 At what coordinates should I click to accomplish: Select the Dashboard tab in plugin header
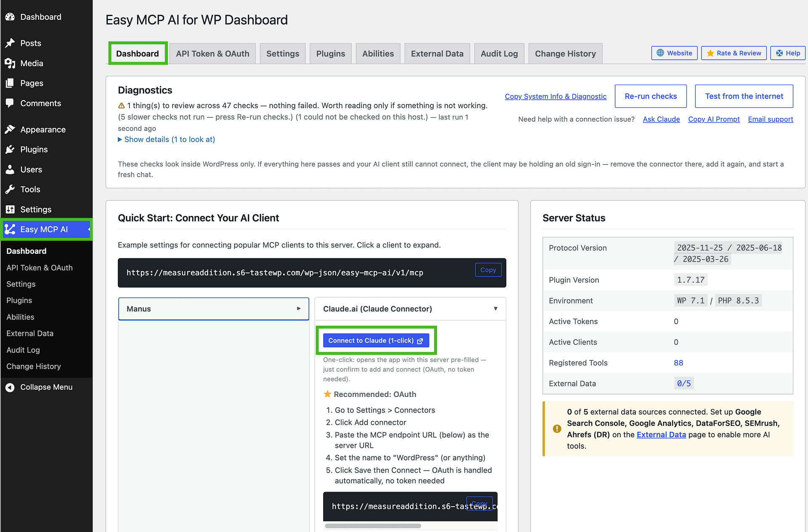(138, 53)
